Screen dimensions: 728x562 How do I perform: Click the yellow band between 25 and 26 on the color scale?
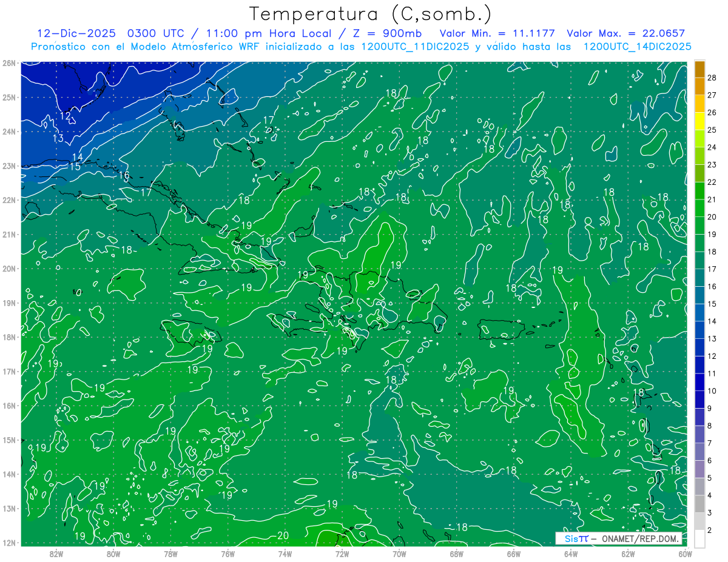(x=699, y=121)
